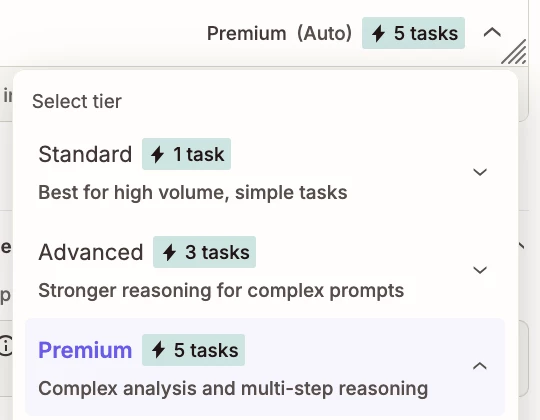Click the diagonal resize grip icon

pos(513,52)
